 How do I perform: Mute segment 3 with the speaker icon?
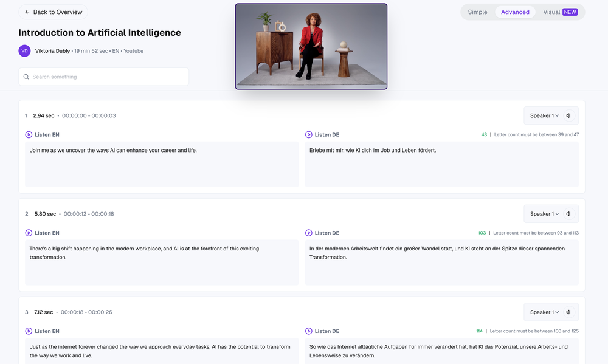point(568,312)
